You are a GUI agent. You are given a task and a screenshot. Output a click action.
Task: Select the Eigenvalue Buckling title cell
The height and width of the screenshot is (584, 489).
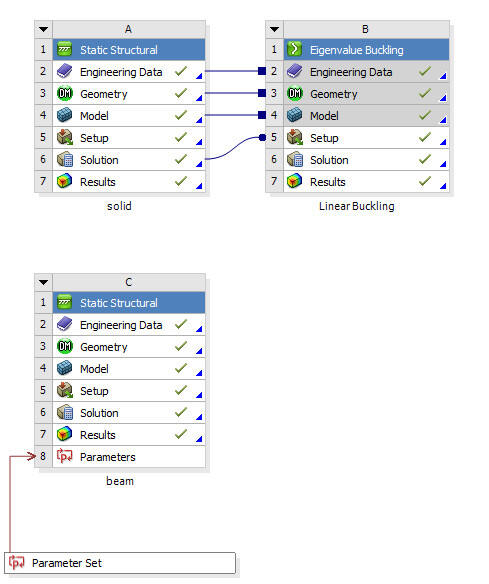tap(366, 50)
